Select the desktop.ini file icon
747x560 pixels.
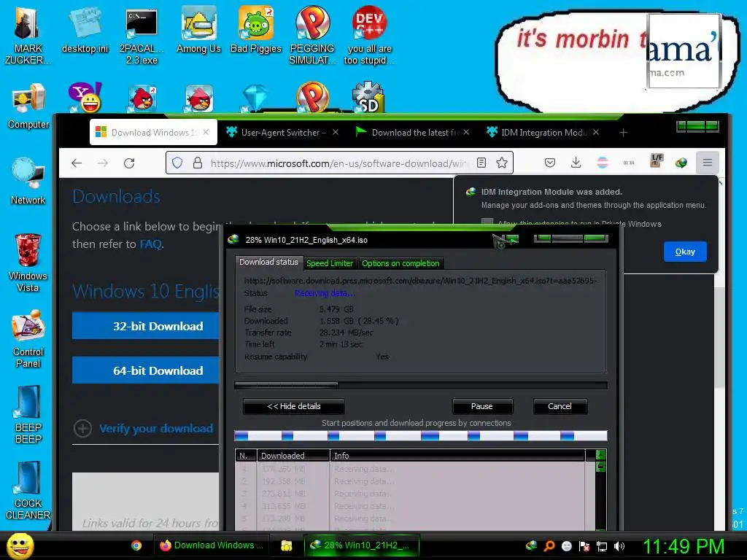[x=85, y=29]
